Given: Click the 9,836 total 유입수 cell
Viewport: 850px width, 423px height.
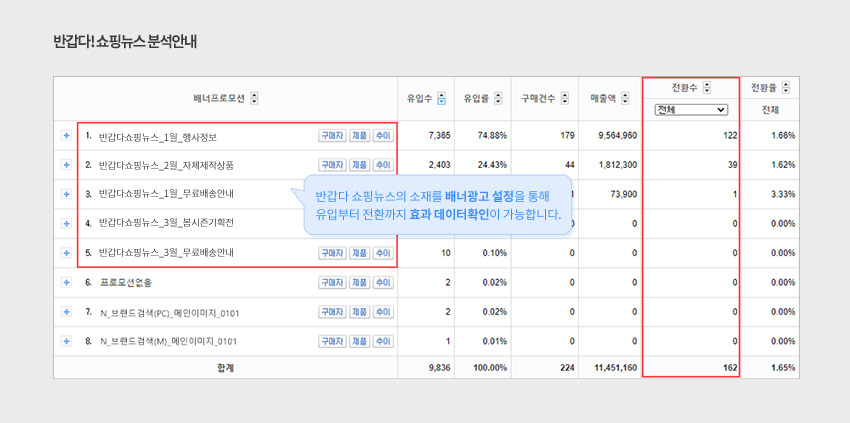Looking at the screenshot, I should 439,368.
